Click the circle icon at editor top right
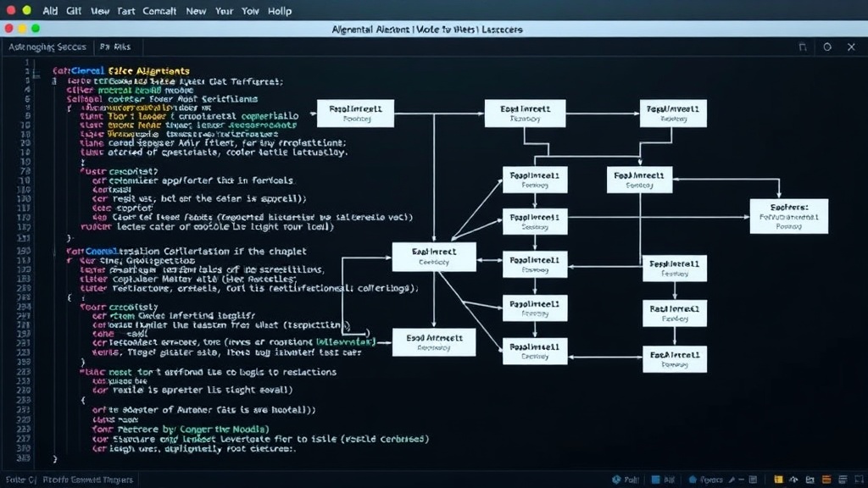Image resolution: width=868 pixels, height=488 pixels. [x=827, y=47]
